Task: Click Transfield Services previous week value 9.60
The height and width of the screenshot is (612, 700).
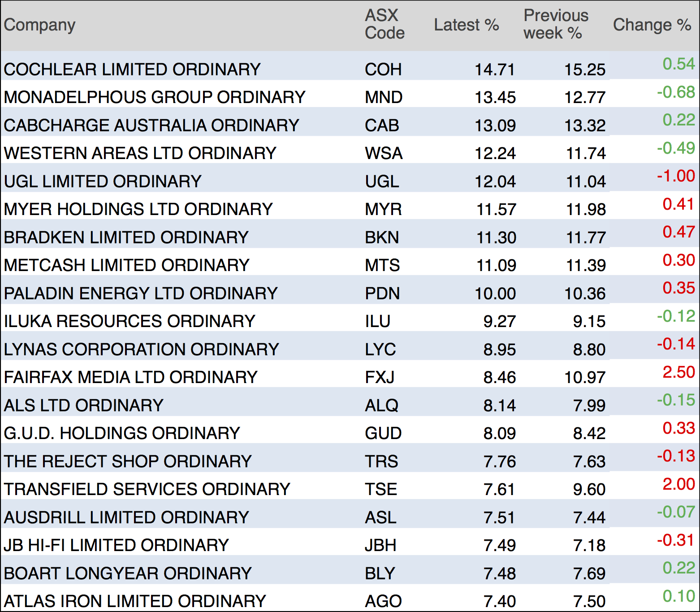Action: coord(589,489)
